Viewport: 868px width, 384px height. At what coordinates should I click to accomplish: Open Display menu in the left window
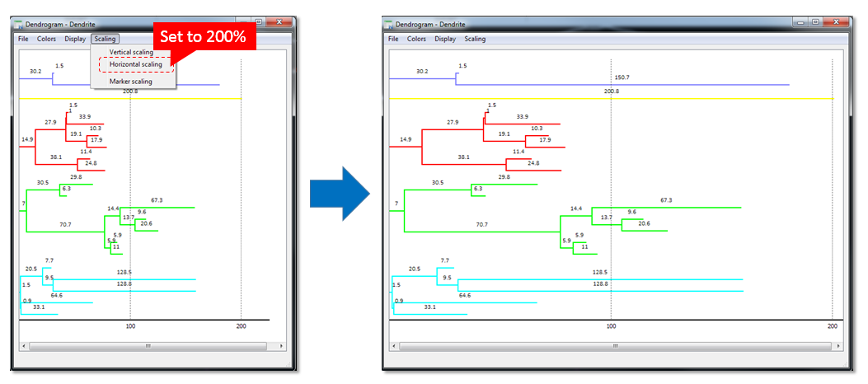coord(75,39)
